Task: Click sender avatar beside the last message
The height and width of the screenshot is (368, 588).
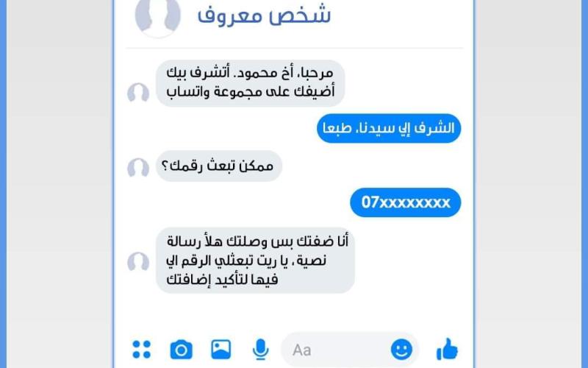Action: coord(138,262)
